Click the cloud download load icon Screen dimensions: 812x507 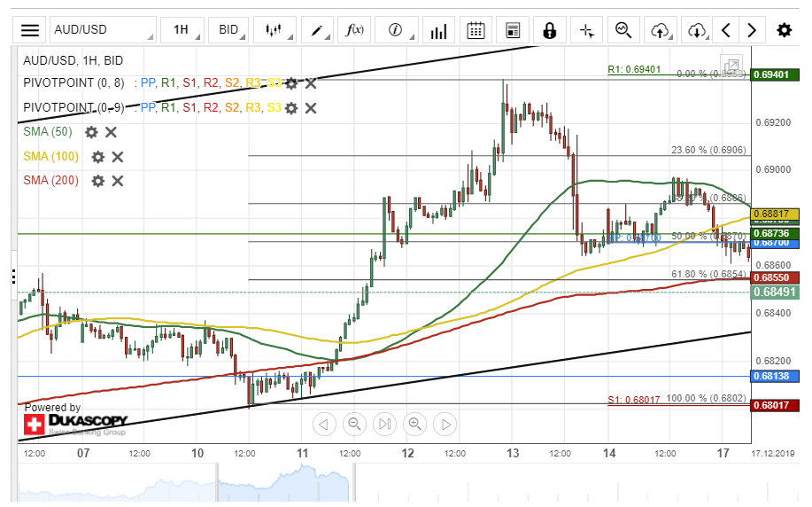tap(697, 30)
